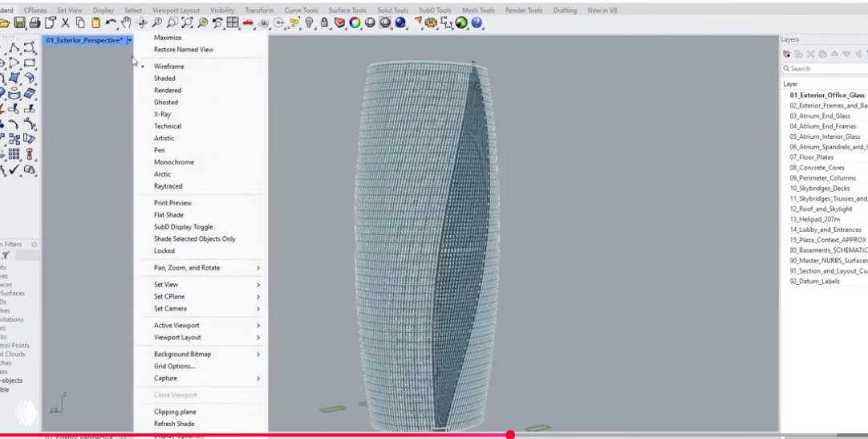Click the new layer icon in Layers panel
Screen dimensions: 868x439
(x=787, y=55)
